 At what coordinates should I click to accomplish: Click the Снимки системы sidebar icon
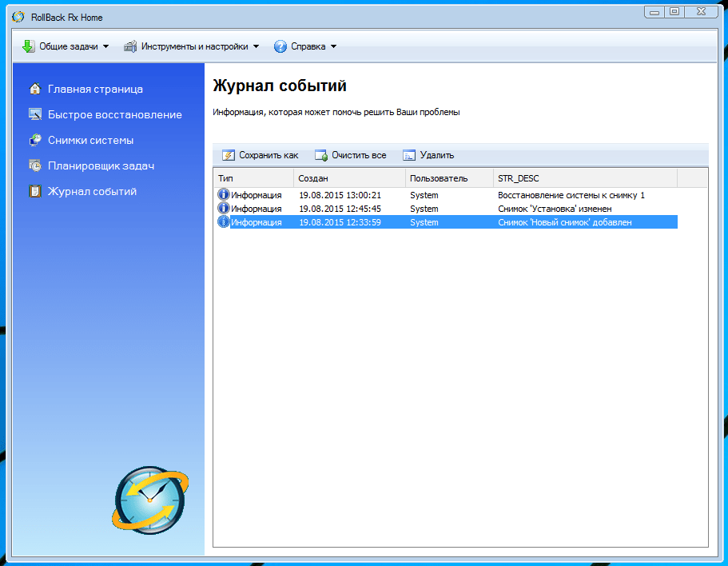pyautogui.click(x=35, y=140)
